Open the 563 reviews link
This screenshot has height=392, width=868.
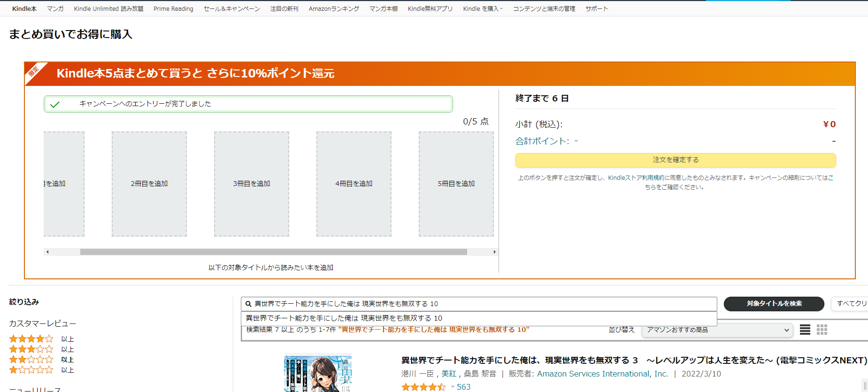(463, 387)
